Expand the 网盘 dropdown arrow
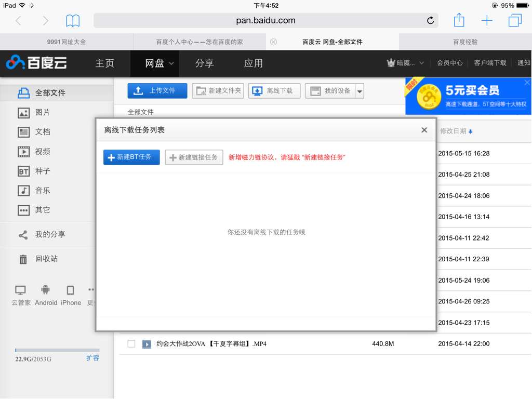532x399 pixels. click(x=171, y=64)
